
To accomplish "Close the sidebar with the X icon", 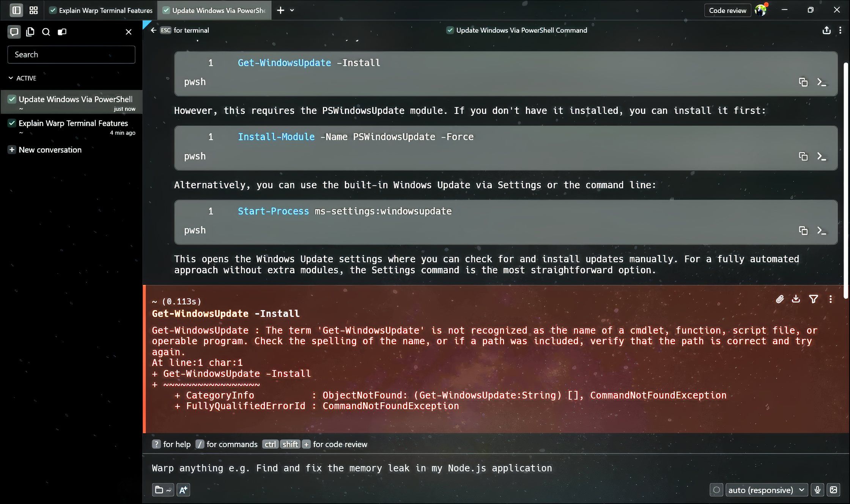I will coord(129,32).
